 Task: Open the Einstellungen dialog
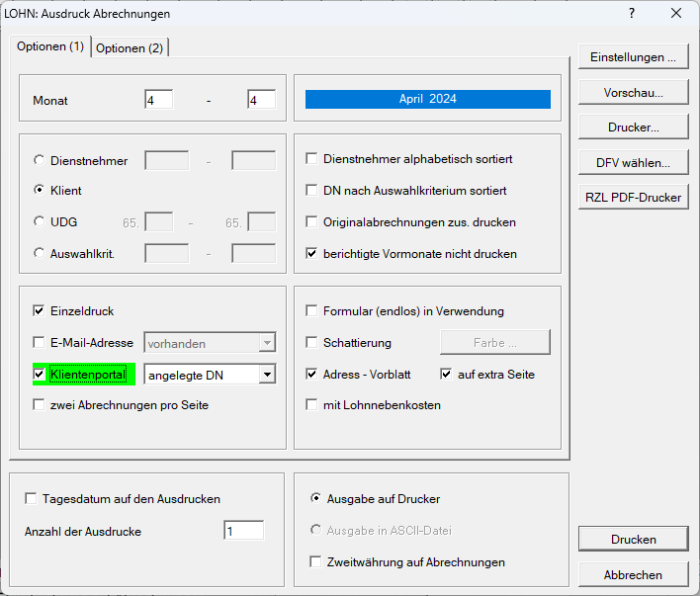coord(633,57)
